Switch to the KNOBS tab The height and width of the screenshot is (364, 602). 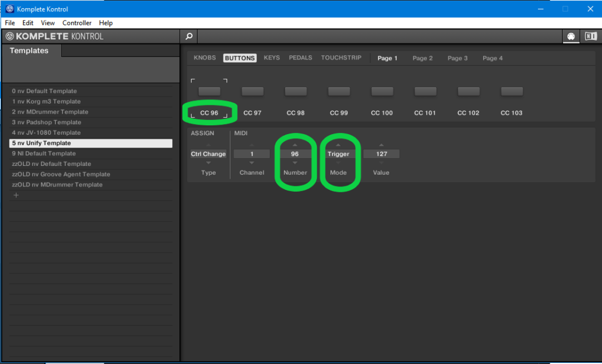click(x=205, y=58)
